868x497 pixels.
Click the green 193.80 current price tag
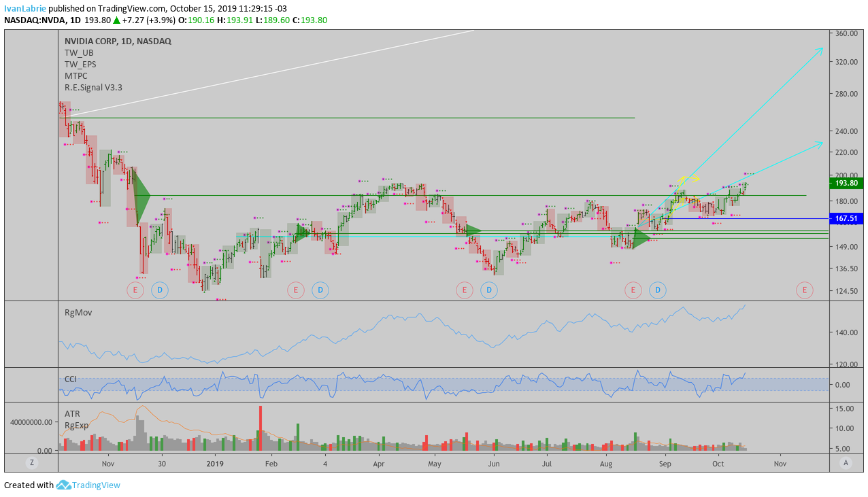point(846,183)
